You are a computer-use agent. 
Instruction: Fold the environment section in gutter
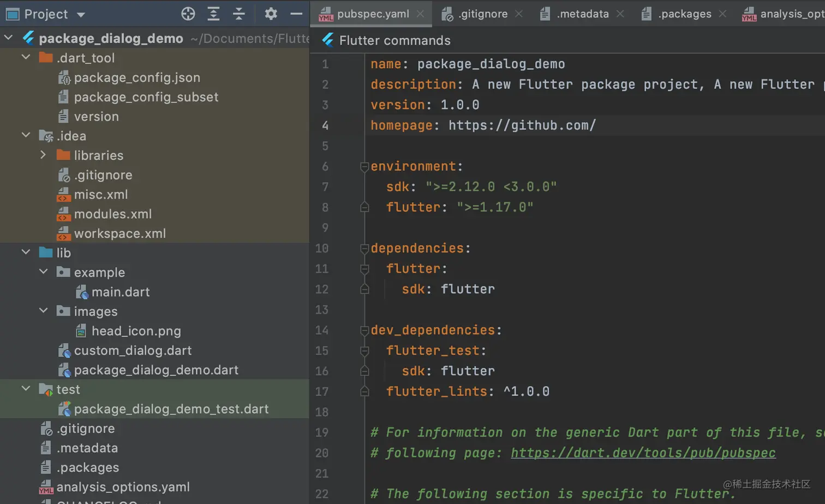[x=364, y=167]
